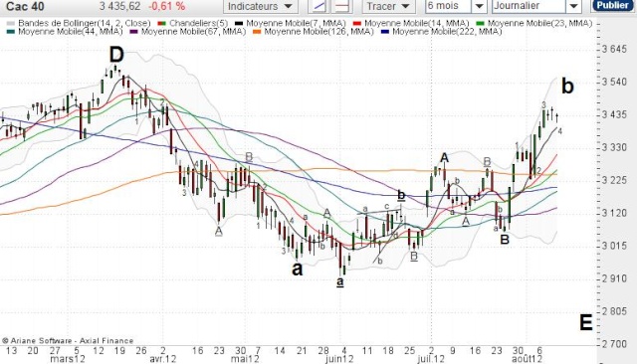Image resolution: width=637 pixels, height=364 pixels.
Task: Open the Tracer dropdown menu
Action: tap(388, 6)
